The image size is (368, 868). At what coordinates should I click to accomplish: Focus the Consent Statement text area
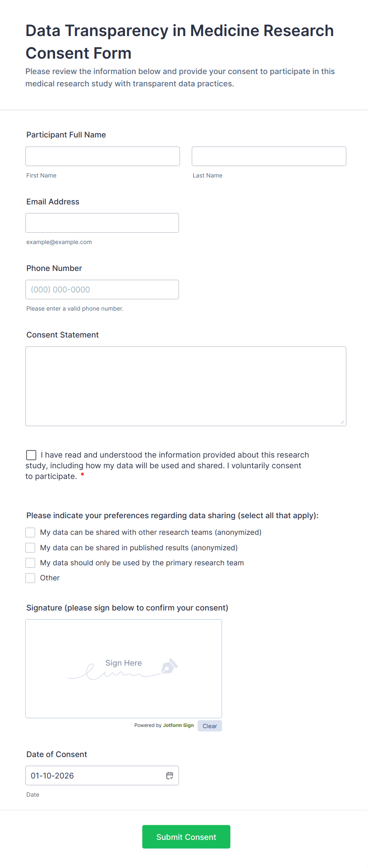pyautogui.click(x=186, y=386)
